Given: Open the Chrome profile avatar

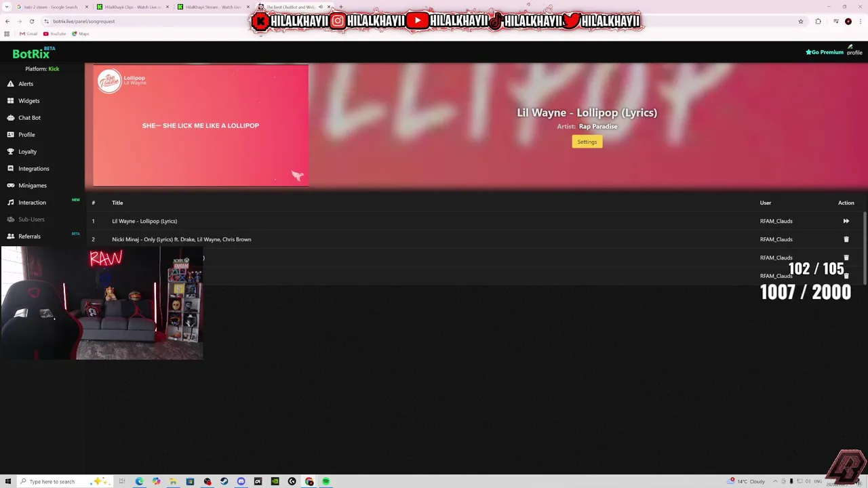Looking at the screenshot, I should pyautogui.click(x=848, y=21).
